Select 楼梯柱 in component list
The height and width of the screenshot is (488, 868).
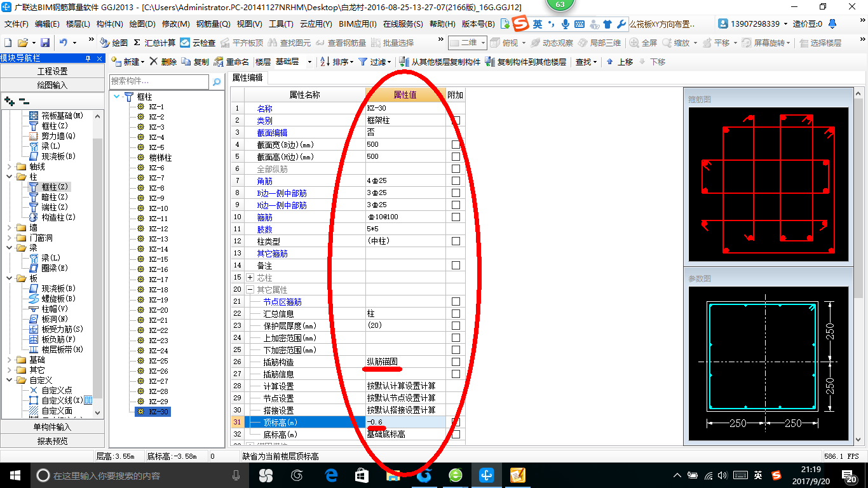tap(160, 158)
